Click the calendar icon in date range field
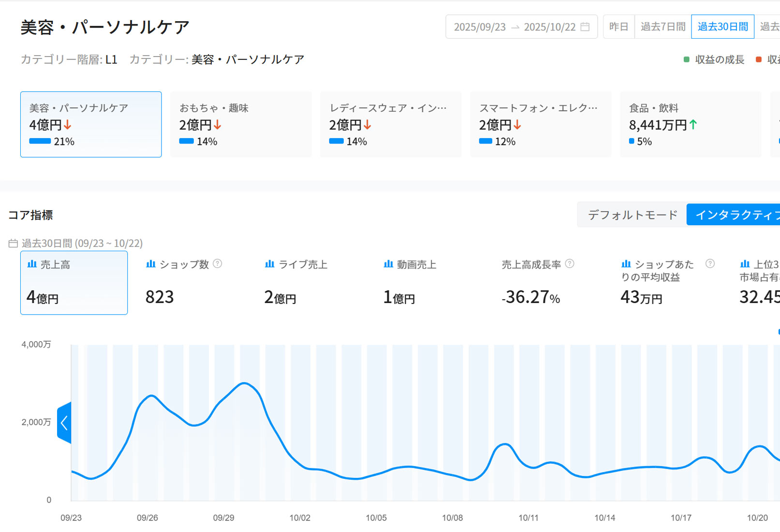Screen dimensions: 780x532 [x=585, y=27]
